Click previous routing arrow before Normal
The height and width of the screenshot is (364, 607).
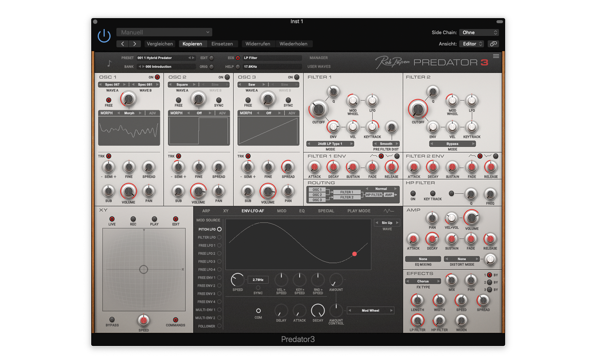click(367, 189)
